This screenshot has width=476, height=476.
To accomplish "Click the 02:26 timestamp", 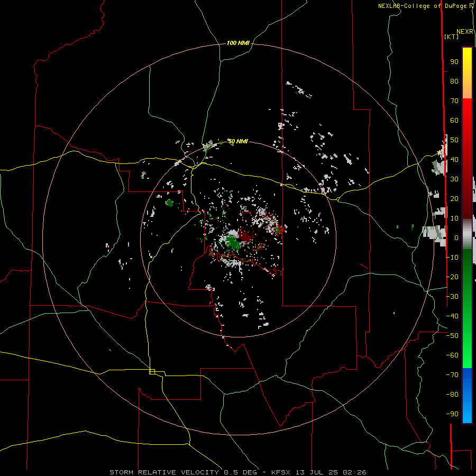I will click(354, 472).
